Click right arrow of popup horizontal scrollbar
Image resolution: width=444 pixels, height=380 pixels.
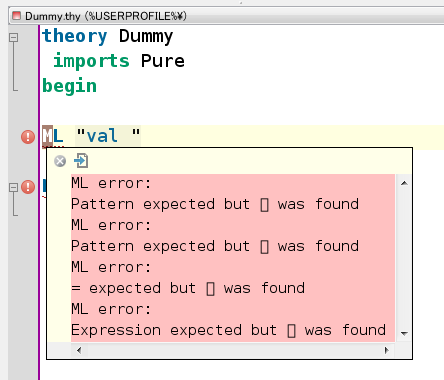[x=386, y=350]
